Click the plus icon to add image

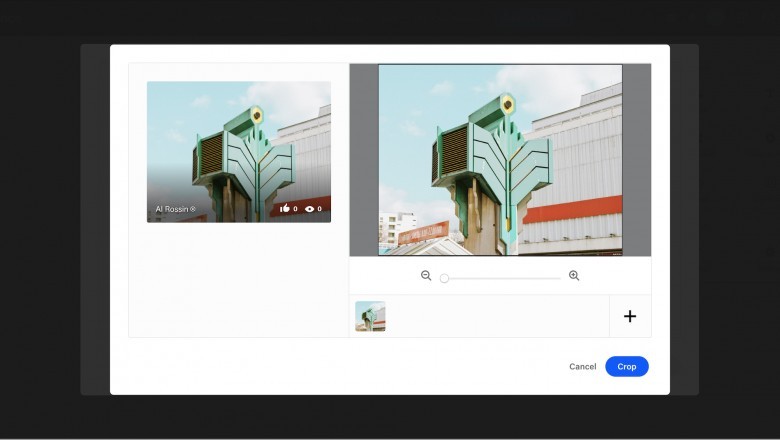pyautogui.click(x=630, y=316)
